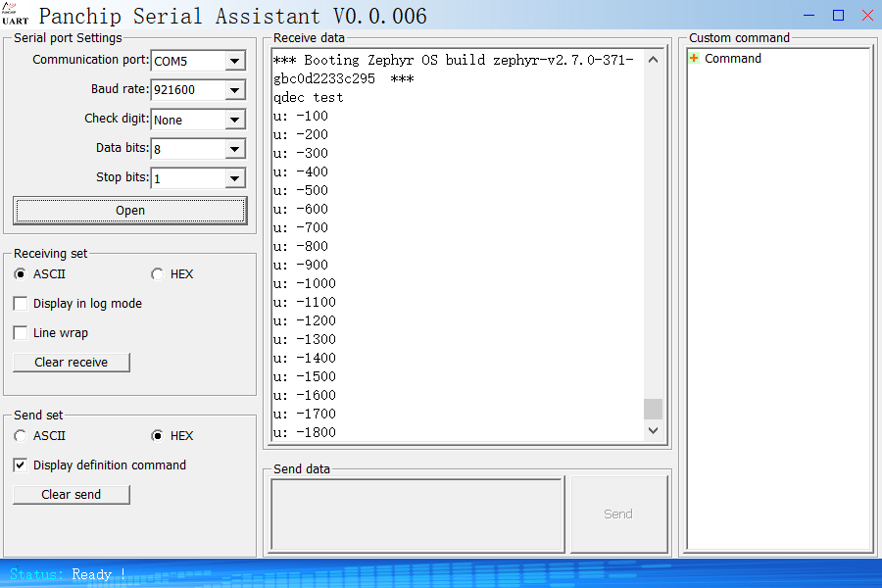This screenshot has height=588, width=882.
Task: Click the 'u: -1500' line in receive data
Action: tap(305, 376)
